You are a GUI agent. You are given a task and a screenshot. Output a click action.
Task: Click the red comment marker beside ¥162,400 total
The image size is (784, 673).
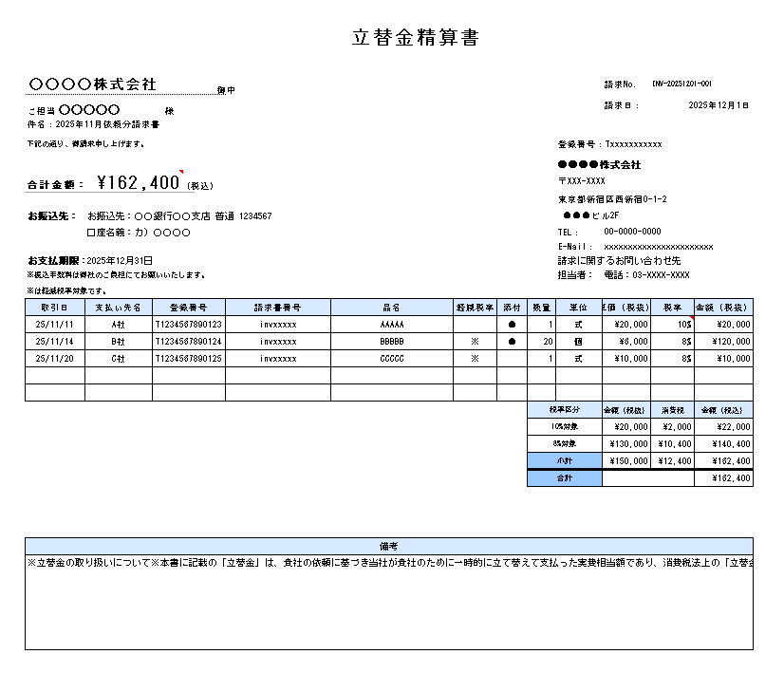tap(181, 173)
